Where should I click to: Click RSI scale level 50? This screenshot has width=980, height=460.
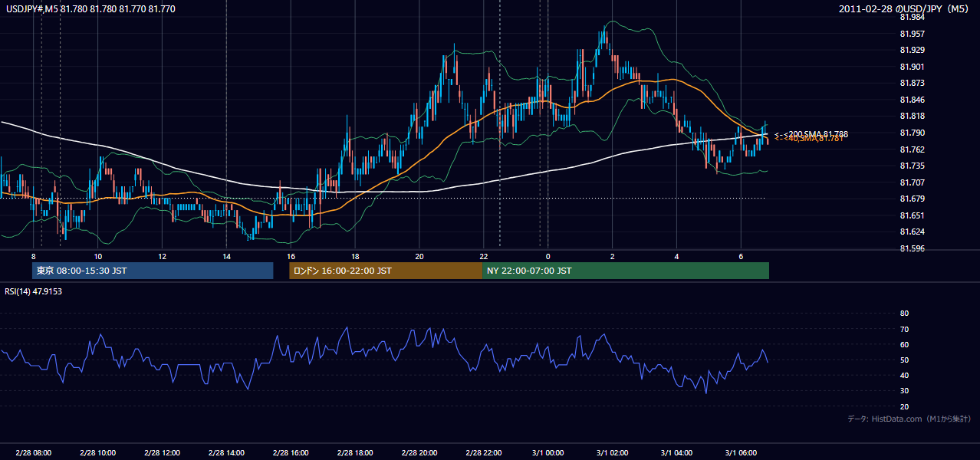[904, 360]
